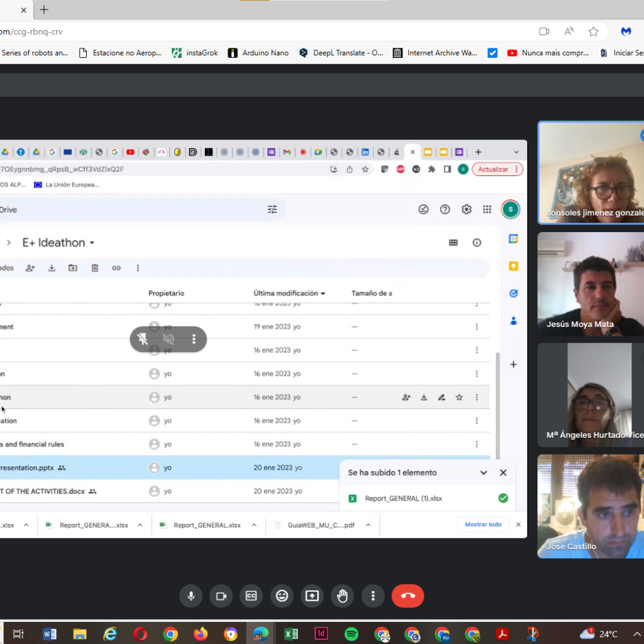Click the Spotify icon in taskbar

pos(352,634)
